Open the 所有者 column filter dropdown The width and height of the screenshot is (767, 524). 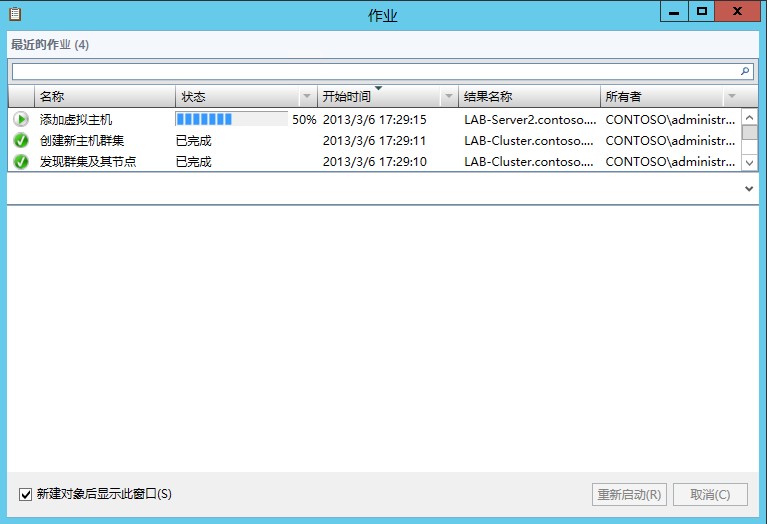(x=731, y=96)
